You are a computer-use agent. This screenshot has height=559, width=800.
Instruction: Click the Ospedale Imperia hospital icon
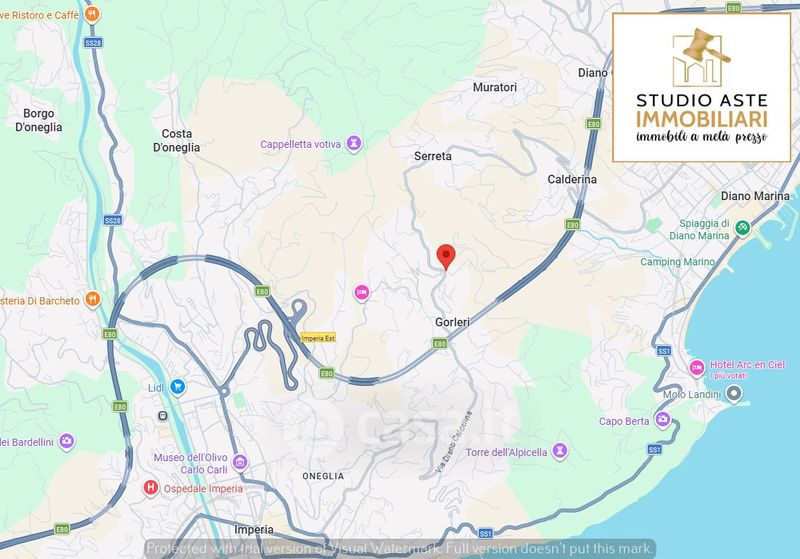(x=151, y=487)
